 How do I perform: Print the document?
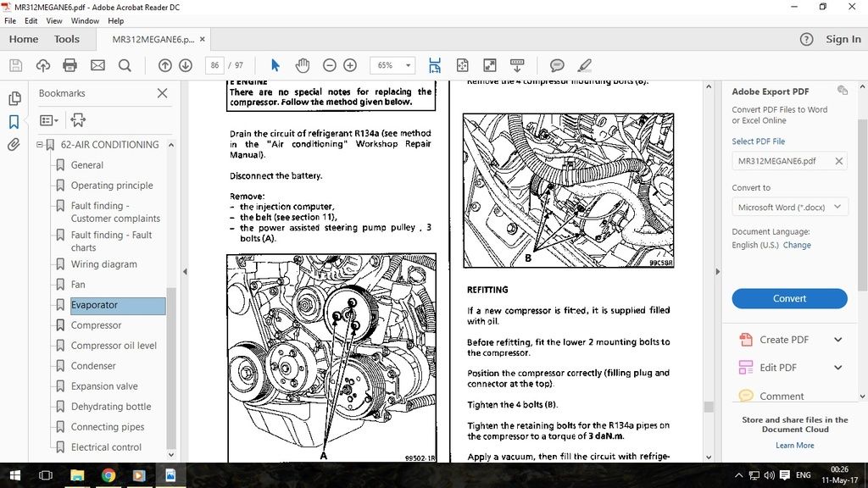click(x=70, y=65)
